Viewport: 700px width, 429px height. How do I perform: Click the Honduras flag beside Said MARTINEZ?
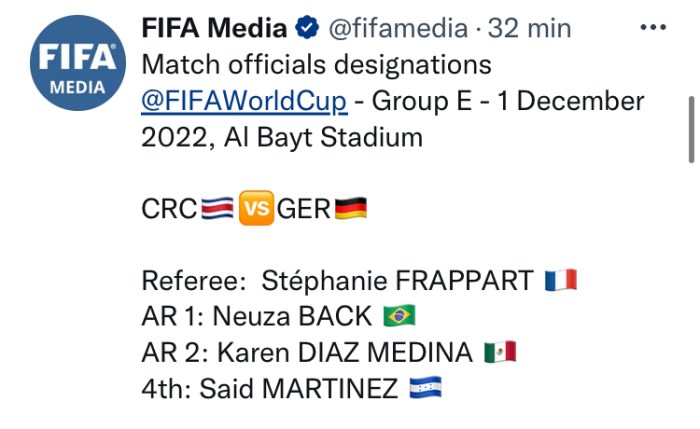tap(425, 388)
